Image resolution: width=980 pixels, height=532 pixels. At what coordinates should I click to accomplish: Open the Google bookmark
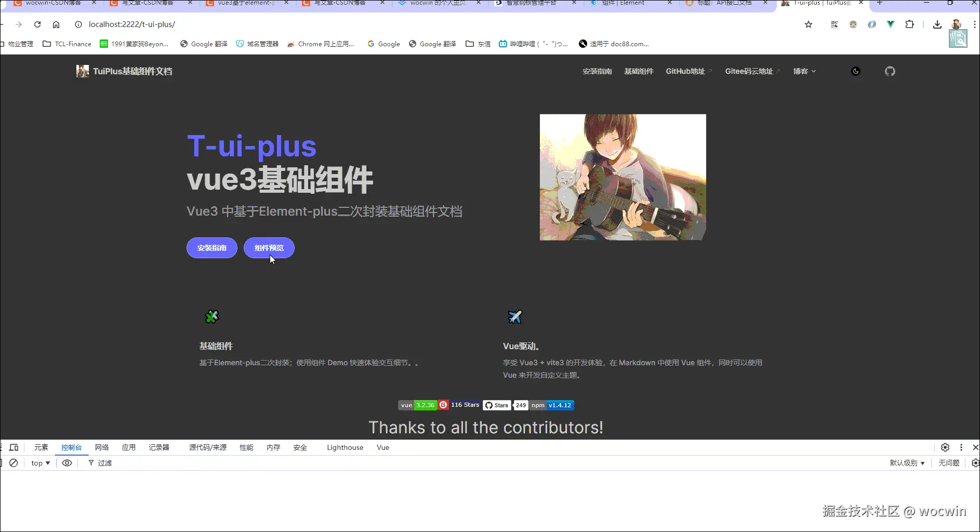pos(383,44)
